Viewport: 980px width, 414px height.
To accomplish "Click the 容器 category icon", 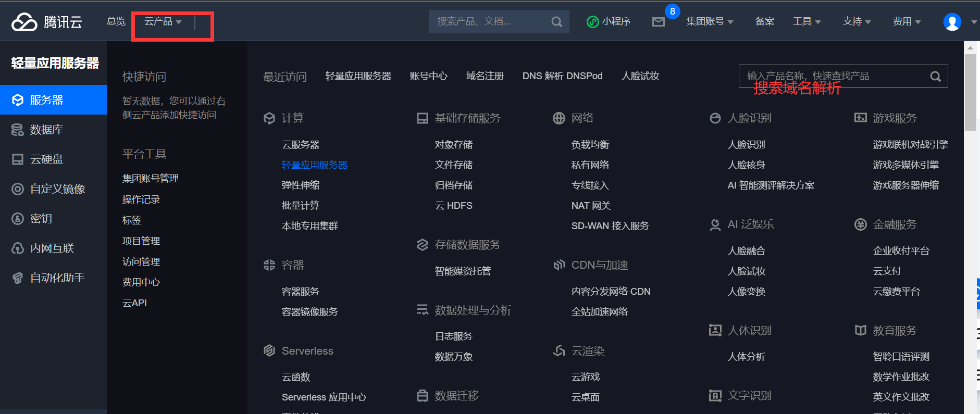I will click(269, 265).
